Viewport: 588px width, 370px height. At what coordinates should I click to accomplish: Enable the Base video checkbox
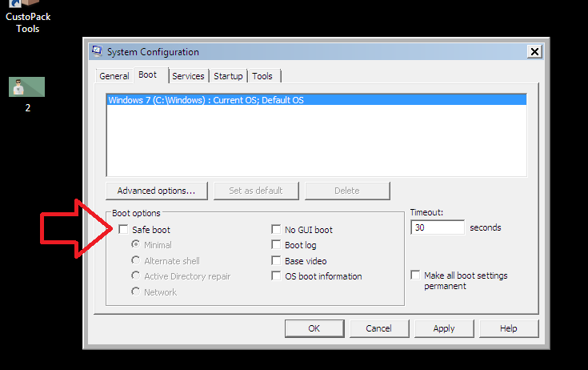276,260
